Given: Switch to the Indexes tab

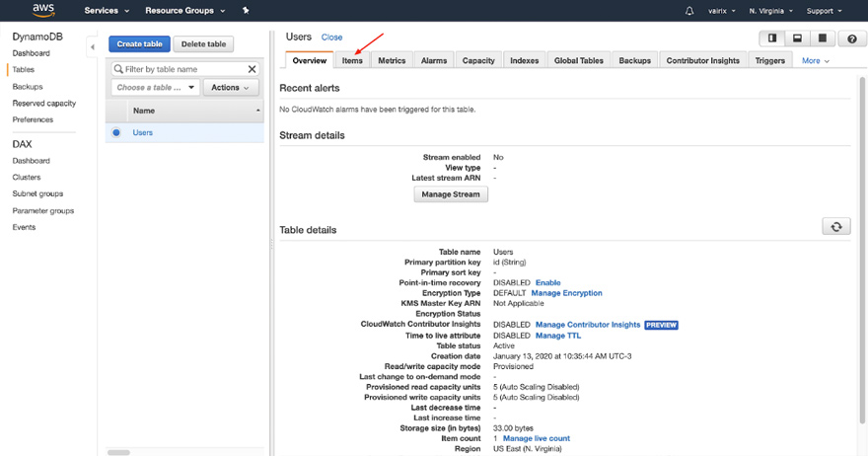Looking at the screenshot, I should (x=524, y=60).
